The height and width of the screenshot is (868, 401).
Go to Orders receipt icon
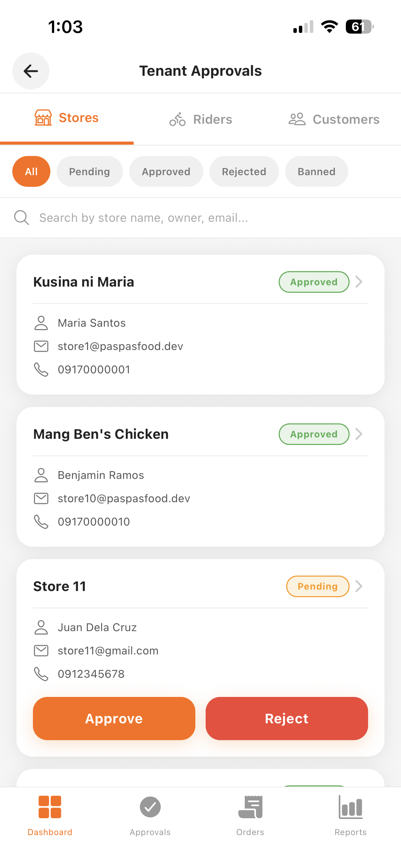pos(250,807)
